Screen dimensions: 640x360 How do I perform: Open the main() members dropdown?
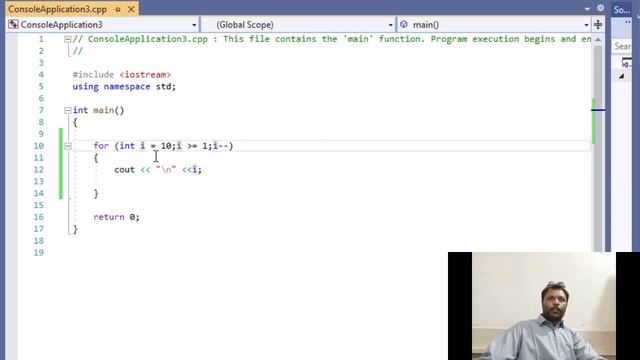pyautogui.click(x=586, y=25)
